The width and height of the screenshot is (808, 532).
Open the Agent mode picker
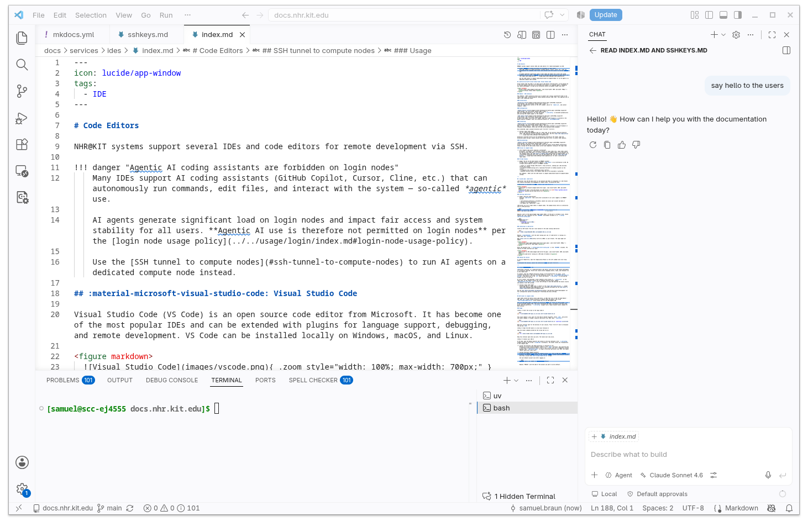click(618, 475)
